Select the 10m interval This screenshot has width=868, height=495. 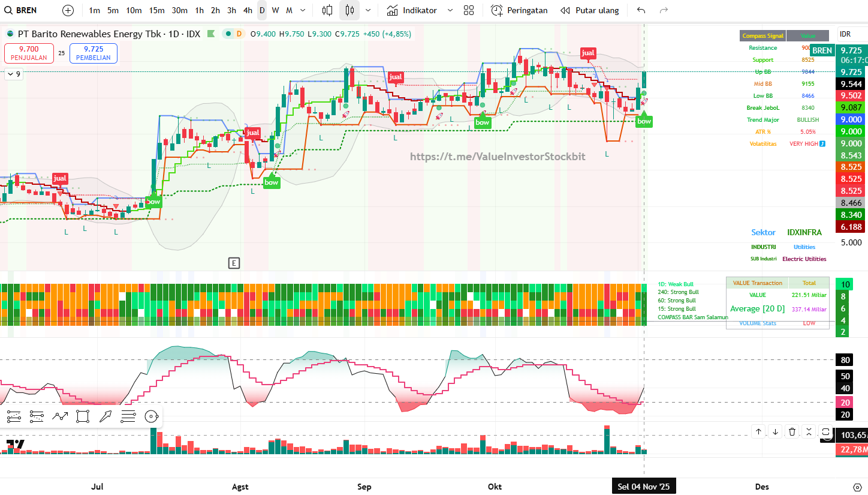pyautogui.click(x=134, y=10)
